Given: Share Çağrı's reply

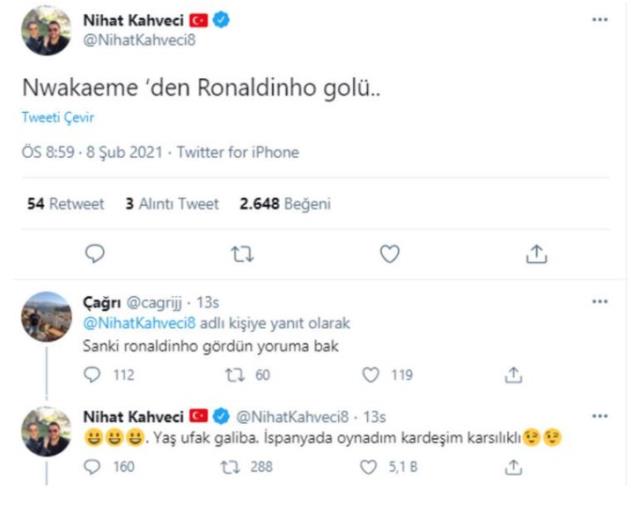Looking at the screenshot, I should coord(514,376).
